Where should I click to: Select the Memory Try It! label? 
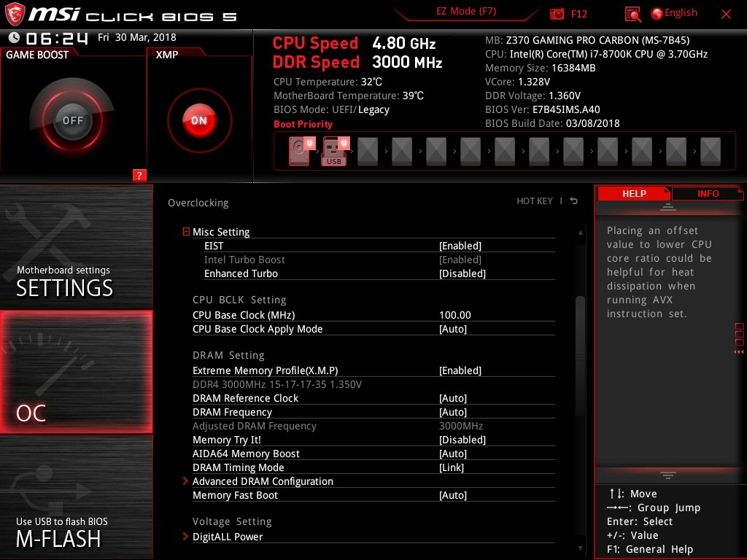(226, 440)
